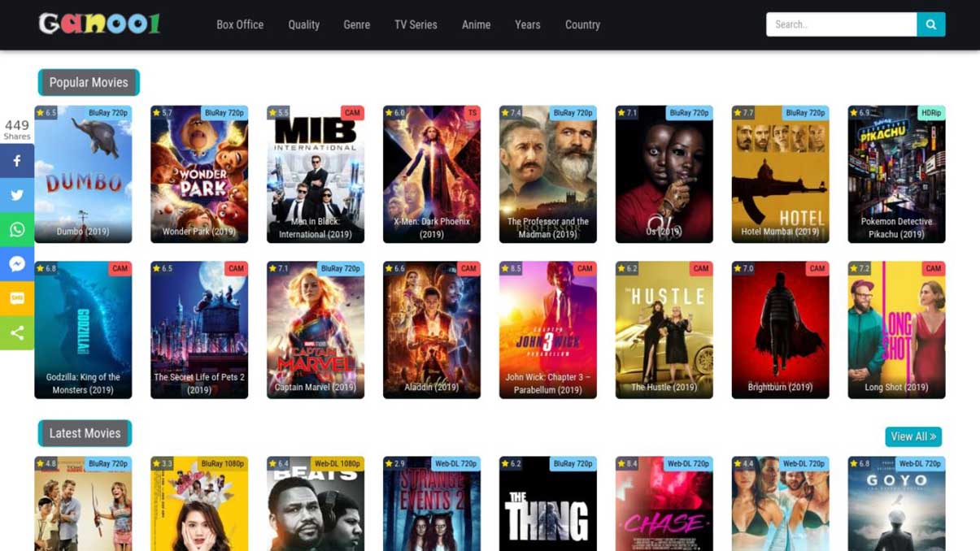
Task: Click the 7.7 rating on Hotel Mumbai poster
Action: pos(743,113)
